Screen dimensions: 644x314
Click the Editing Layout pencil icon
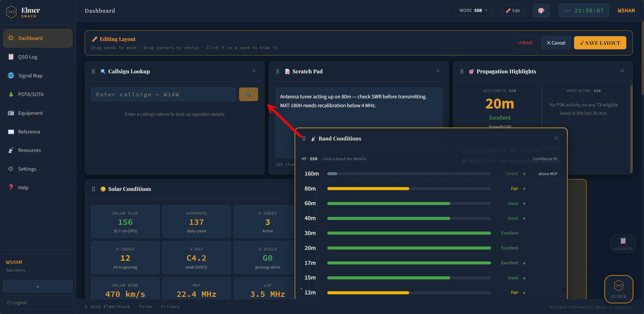[x=95, y=39]
